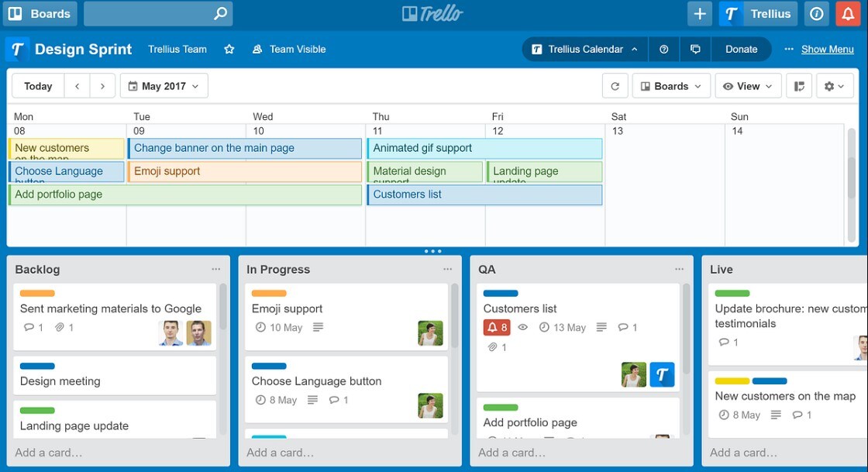Click attachment icon on Customers list card
The width and height of the screenshot is (868, 472).
tap(492, 347)
